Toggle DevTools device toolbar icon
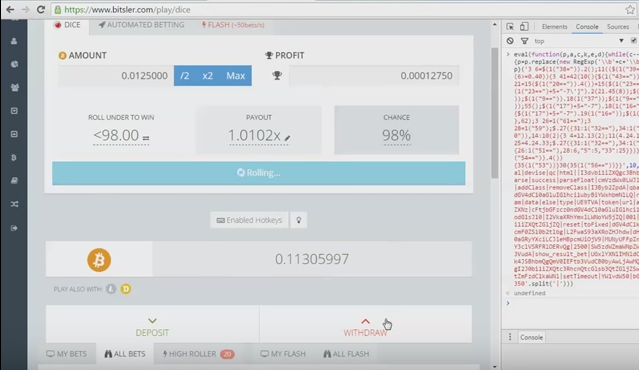Viewport: 639px width, 370px height. point(524,26)
